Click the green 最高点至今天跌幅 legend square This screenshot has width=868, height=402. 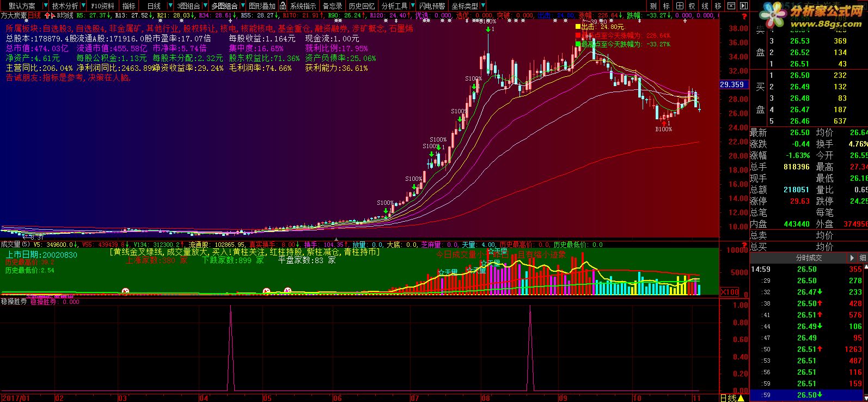click(x=579, y=44)
